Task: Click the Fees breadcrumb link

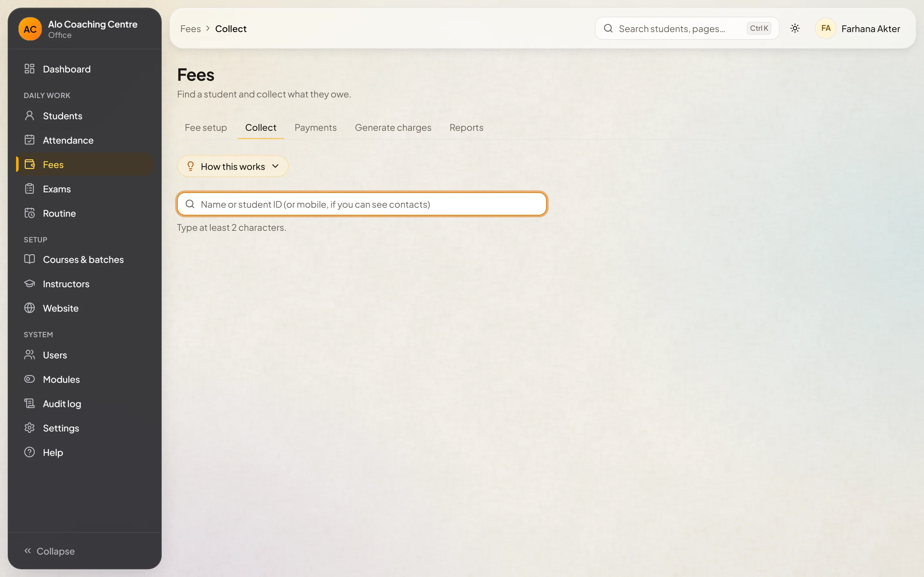Action: (x=190, y=29)
